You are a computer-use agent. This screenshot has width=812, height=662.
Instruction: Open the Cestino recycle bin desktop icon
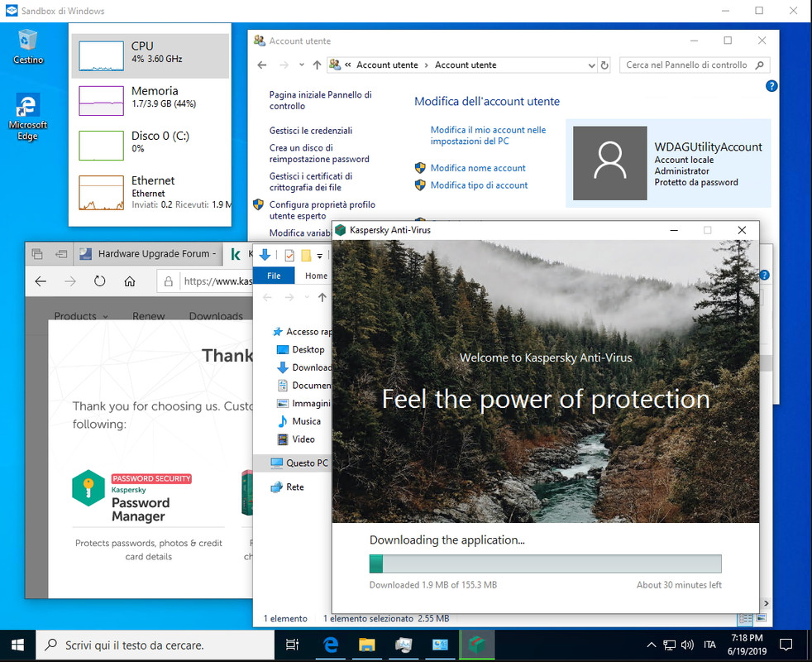pos(27,46)
